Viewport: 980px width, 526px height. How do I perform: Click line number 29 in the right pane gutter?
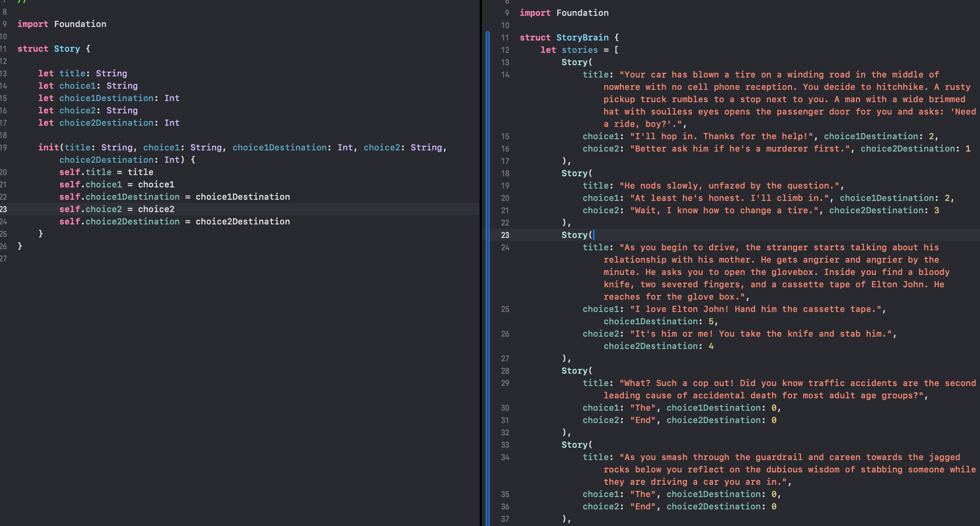coord(505,383)
